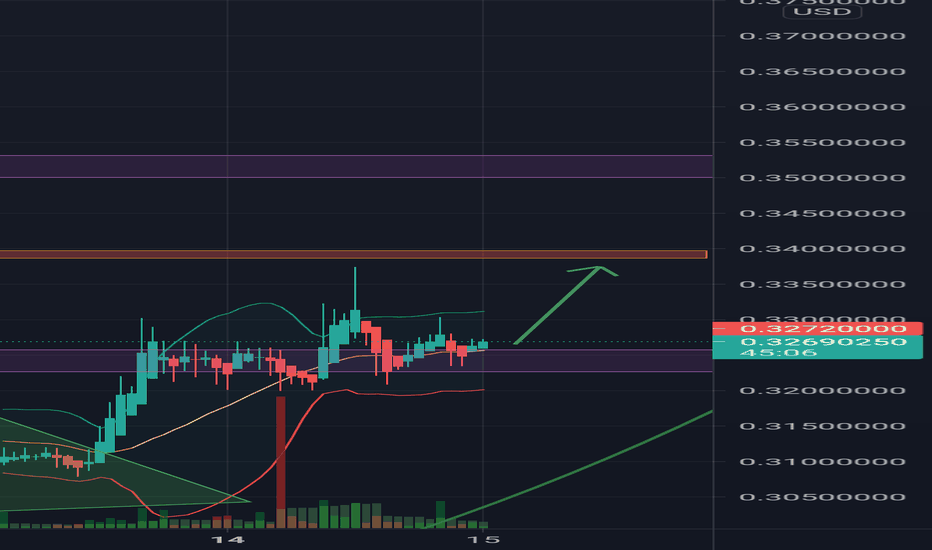Click the 0.30500000 price axis label
Screen dimensions: 932x550
pos(823,497)
